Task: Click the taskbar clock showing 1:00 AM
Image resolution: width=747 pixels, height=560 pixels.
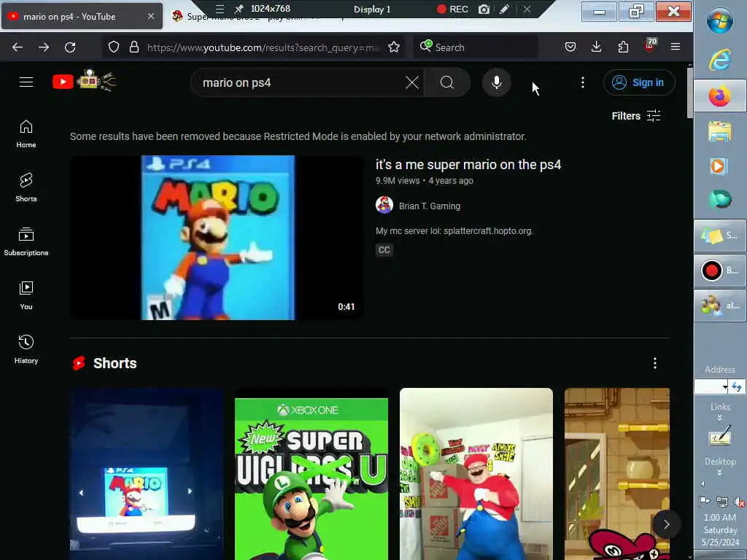Action: click(720, 529)
